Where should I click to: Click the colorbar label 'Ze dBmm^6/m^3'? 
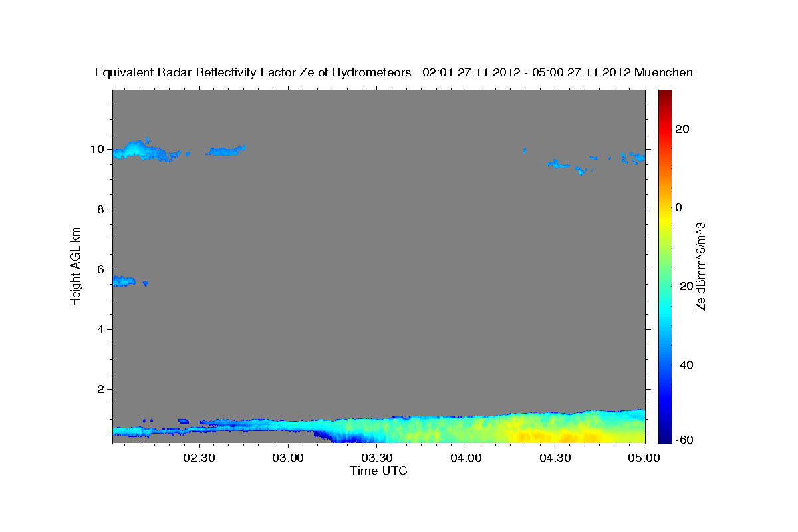pos(700,266)
